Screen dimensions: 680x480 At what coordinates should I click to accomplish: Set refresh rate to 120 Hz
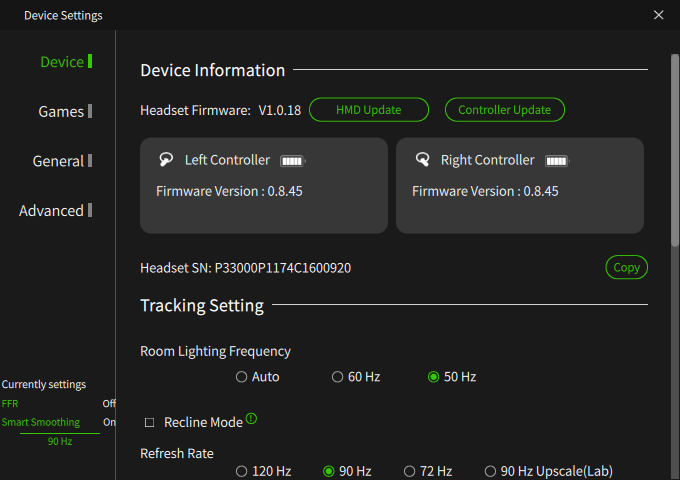pos(241,471)
